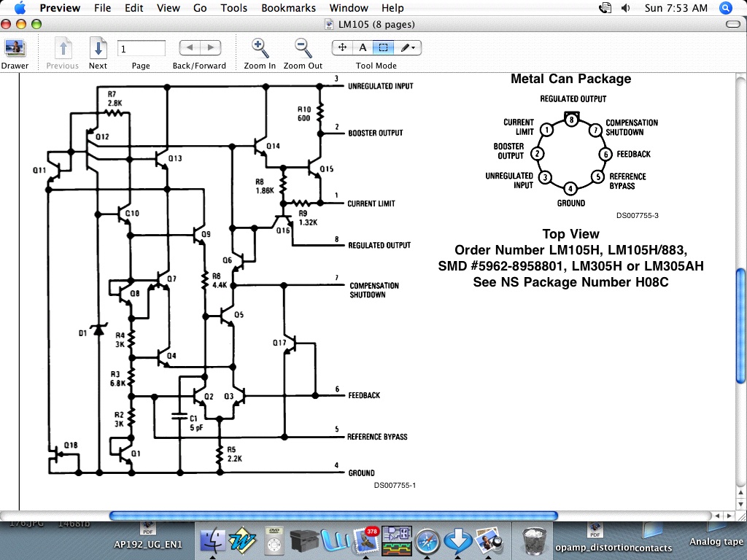This screenshot has width=747, height=560.
Task: Click the LM105 PDF title icon
Action: coord(329,24)
